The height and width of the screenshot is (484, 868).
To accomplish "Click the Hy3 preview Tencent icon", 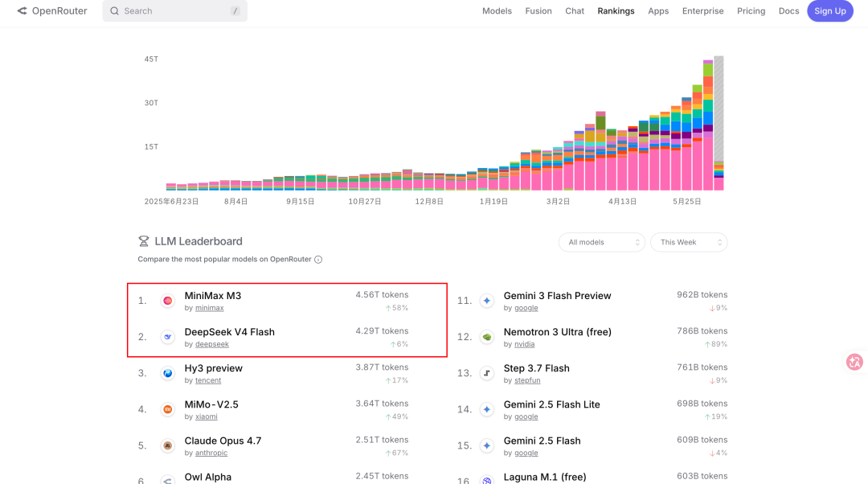I will [x=168, y=373].
